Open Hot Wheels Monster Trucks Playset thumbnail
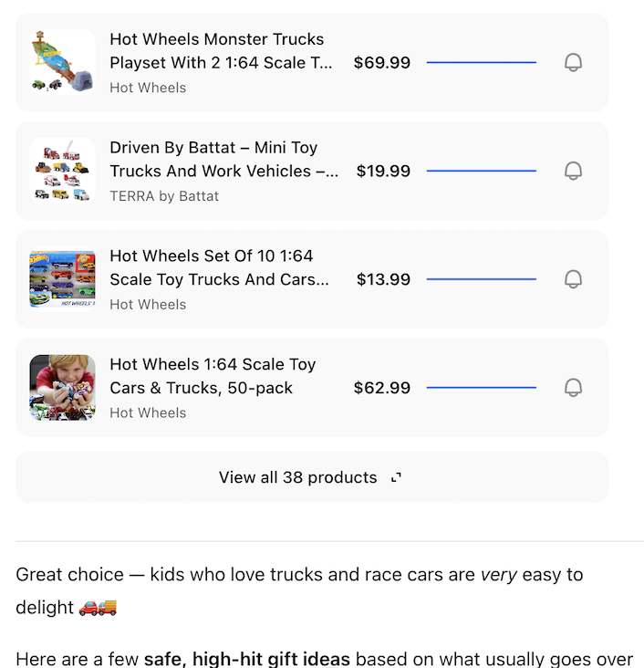The image size is (644, 668). 62,62
